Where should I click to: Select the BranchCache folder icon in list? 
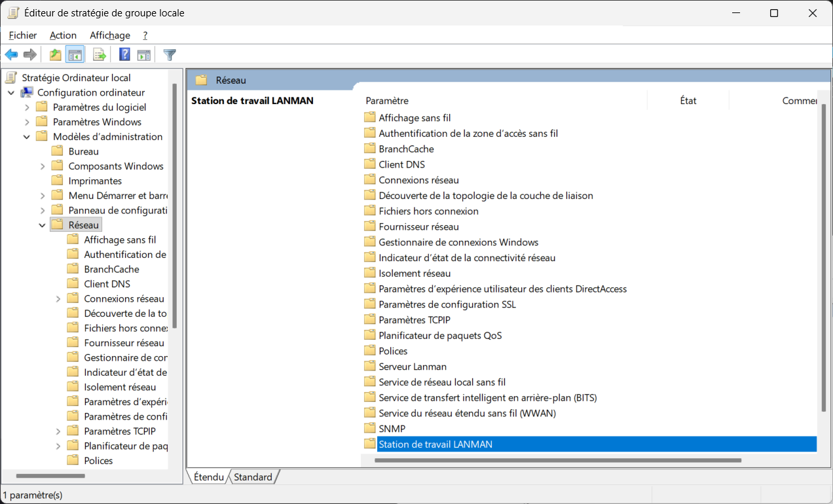(x=370, y=149)
